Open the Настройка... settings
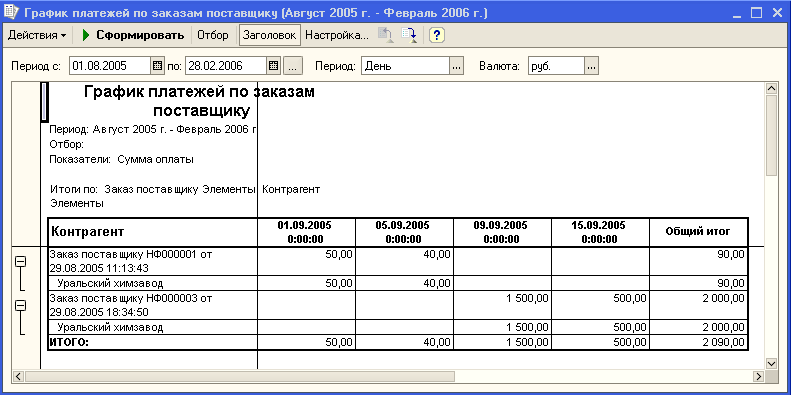 [x=337, y=35]
